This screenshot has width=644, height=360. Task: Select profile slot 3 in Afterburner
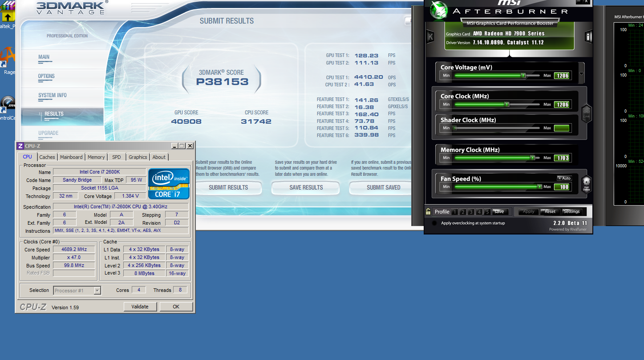pyautogui.click(x=471, y=212)
